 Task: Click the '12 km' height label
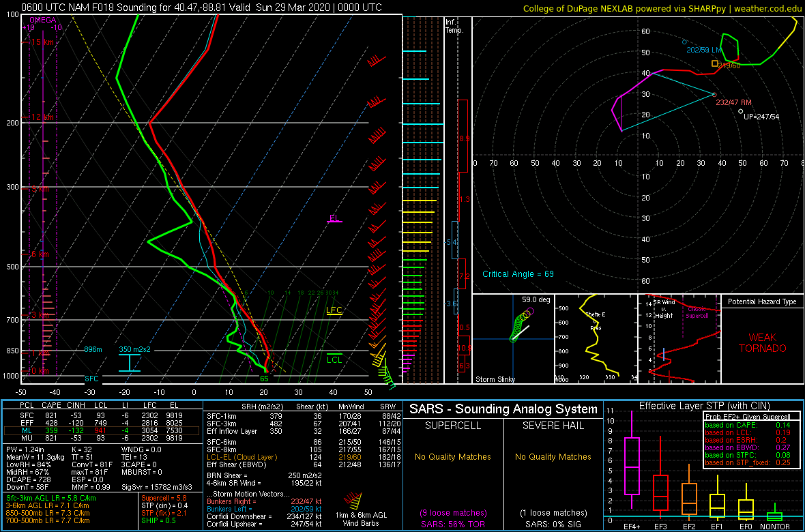click(x=41, y=117)
